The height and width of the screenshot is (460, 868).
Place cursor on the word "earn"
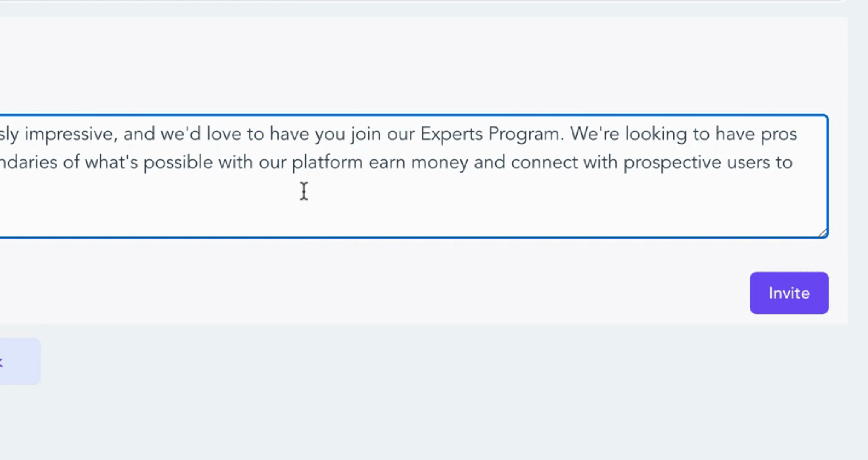(387, 163)
